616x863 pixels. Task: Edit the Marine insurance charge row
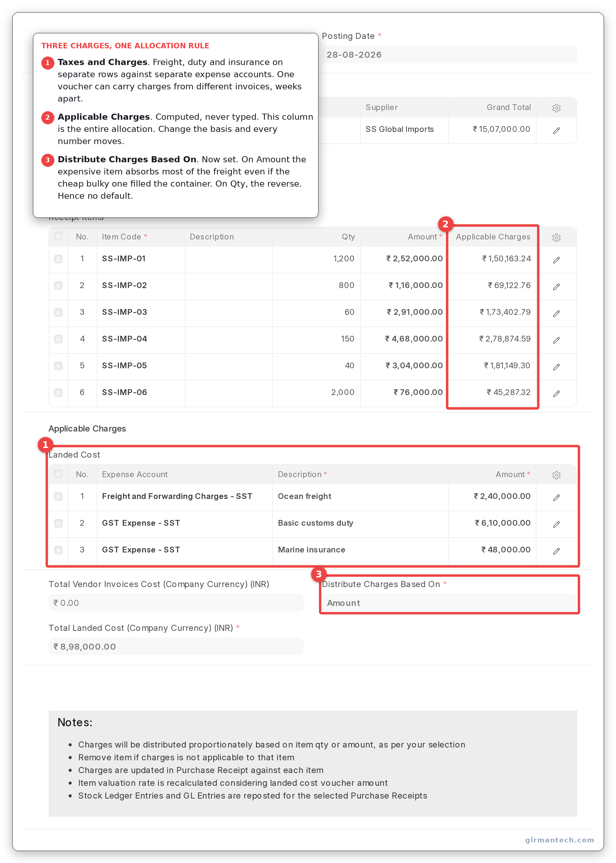pyautogui.click(x=556, y=551)
